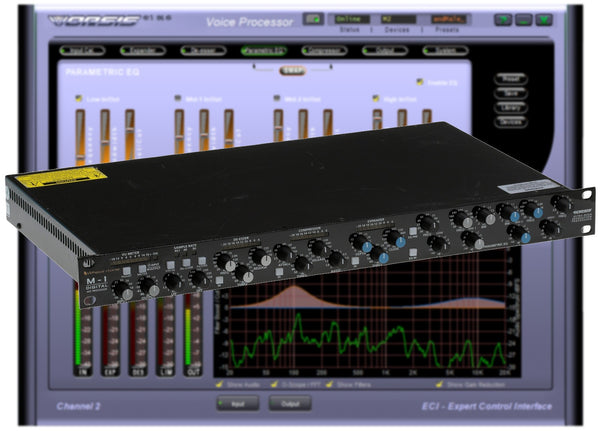Image resolution: width=600 pixels, height=431 pixels.
Task: Toggle the Show Filters checkbox
Action: pyautogui.click(x=329, y=384)
